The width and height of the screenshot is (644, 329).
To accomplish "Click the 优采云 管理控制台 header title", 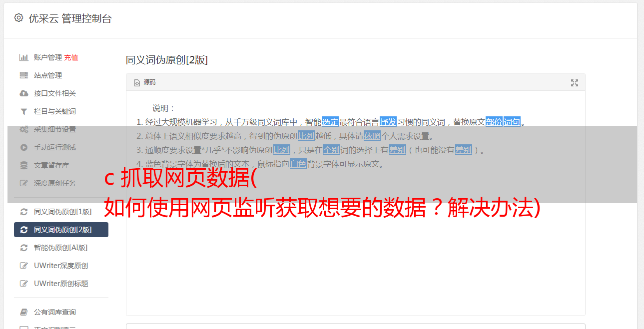I will (x=70, y=18).
